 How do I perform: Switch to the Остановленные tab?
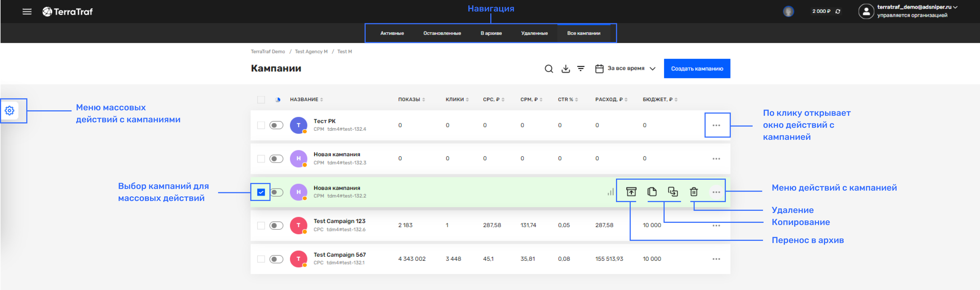tap(442, 33)
